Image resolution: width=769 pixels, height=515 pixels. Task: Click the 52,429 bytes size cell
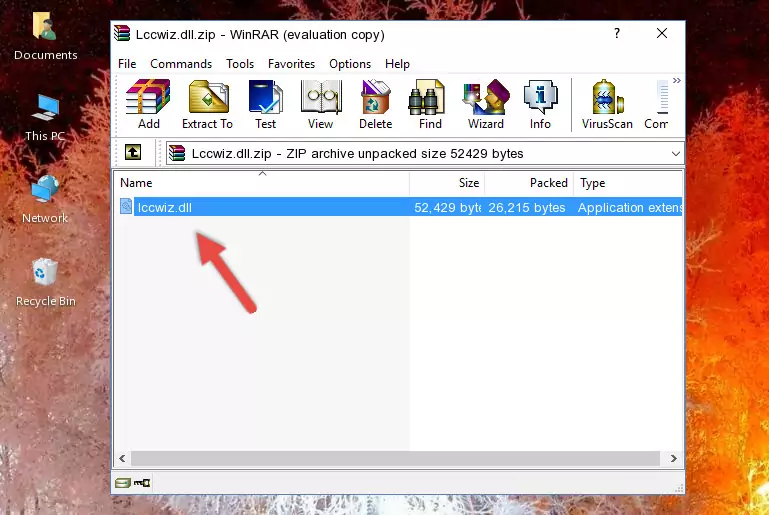[x=447, y=207]
